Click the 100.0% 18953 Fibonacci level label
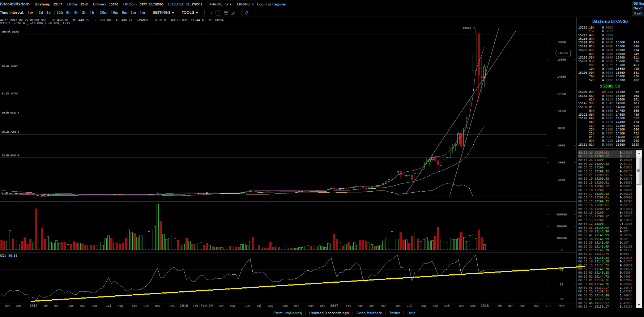This screenshot has width=644, height=317. (x=10, y=32)
